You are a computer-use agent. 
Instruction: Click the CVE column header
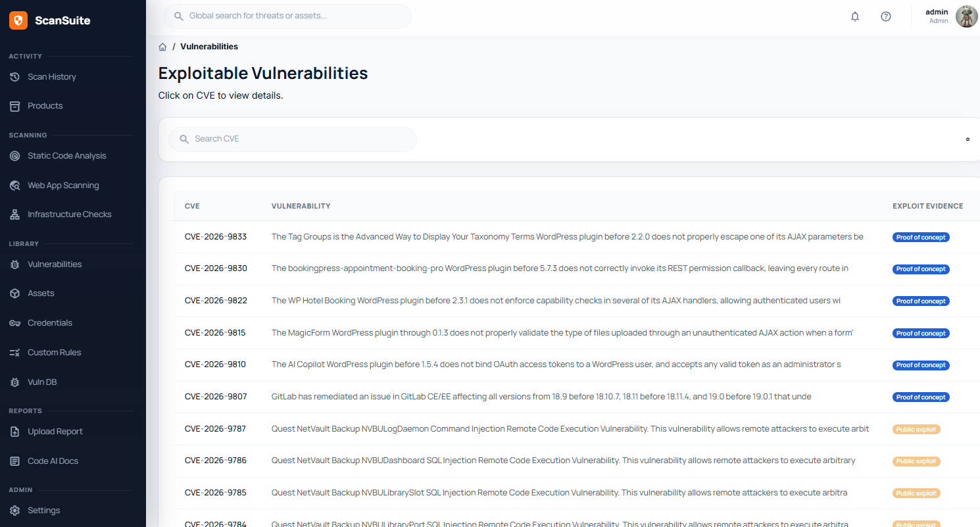click(x=192, y=206)
